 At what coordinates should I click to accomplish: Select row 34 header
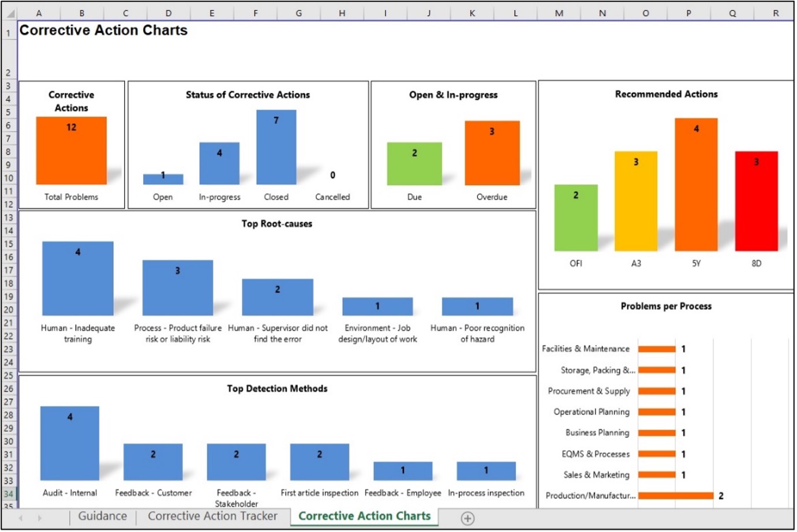coord(9,494)
